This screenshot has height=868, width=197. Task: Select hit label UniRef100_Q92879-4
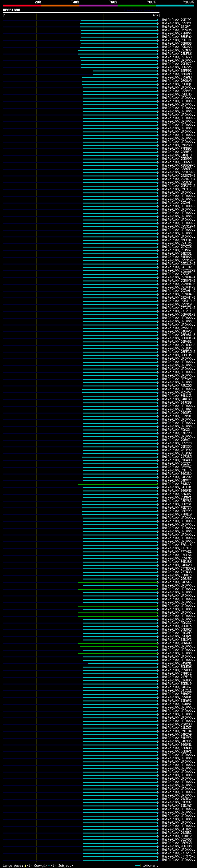pyautogui.click(x=179, y=179)
